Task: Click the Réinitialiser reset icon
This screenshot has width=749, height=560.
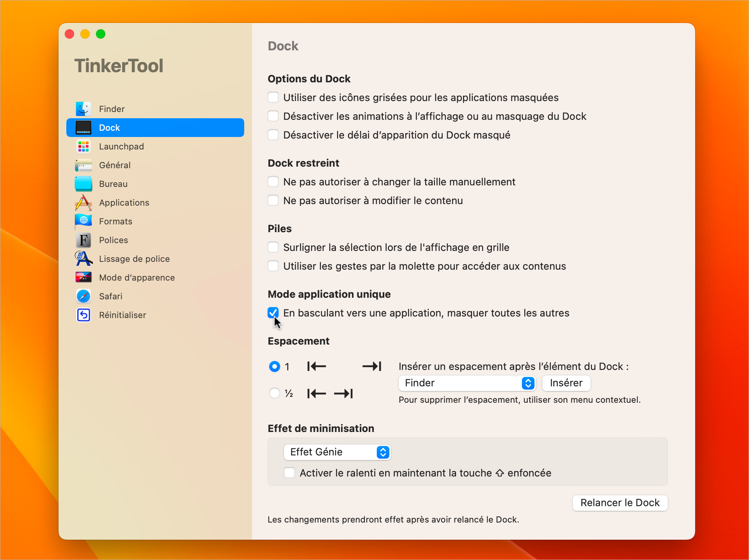Action: click(x=83, y=315)
